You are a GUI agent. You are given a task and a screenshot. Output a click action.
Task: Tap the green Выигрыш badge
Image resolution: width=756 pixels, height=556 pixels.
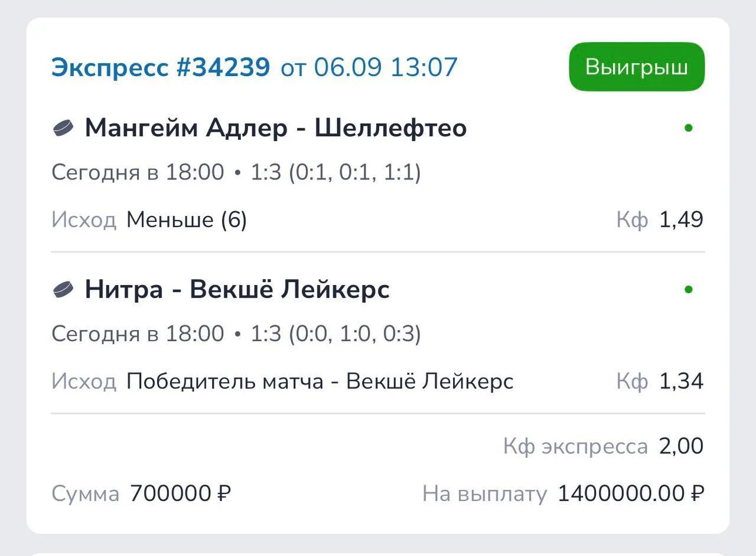(637, 67)
